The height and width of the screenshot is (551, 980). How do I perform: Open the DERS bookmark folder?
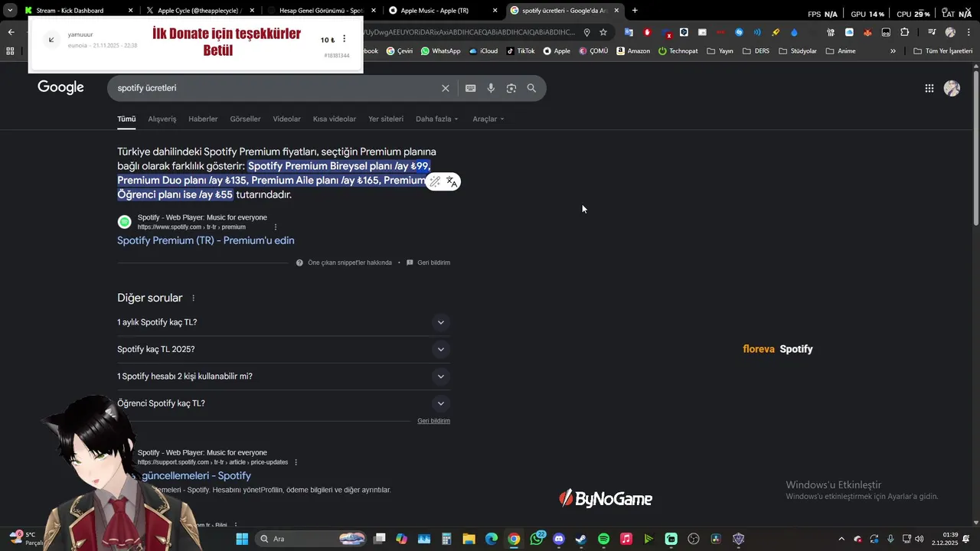756,51
